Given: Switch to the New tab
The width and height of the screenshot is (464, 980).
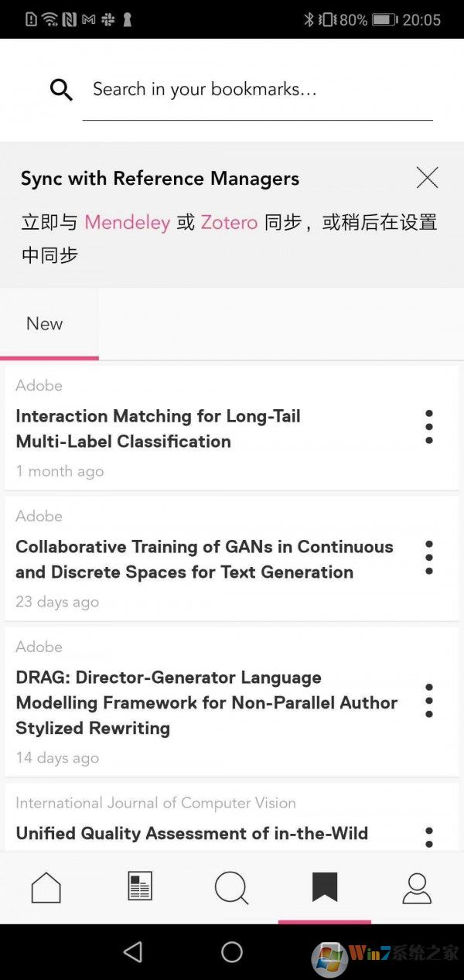Looking at the screenshot, I should [44, 323].
